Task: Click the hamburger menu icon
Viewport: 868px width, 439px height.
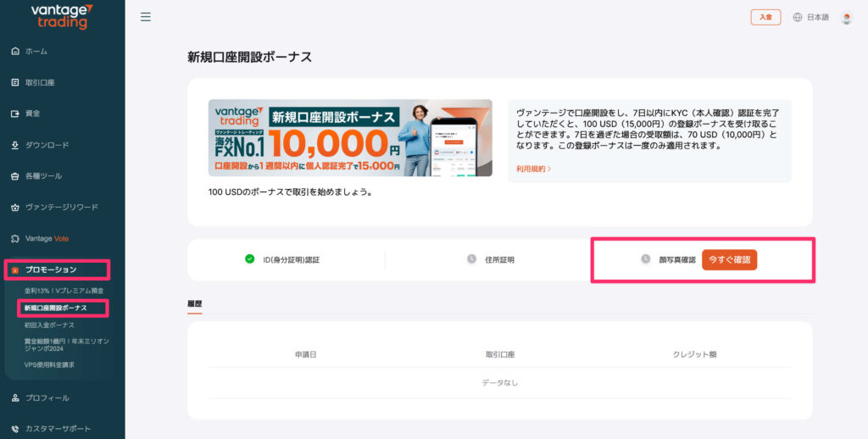Action: click(146, 17)
